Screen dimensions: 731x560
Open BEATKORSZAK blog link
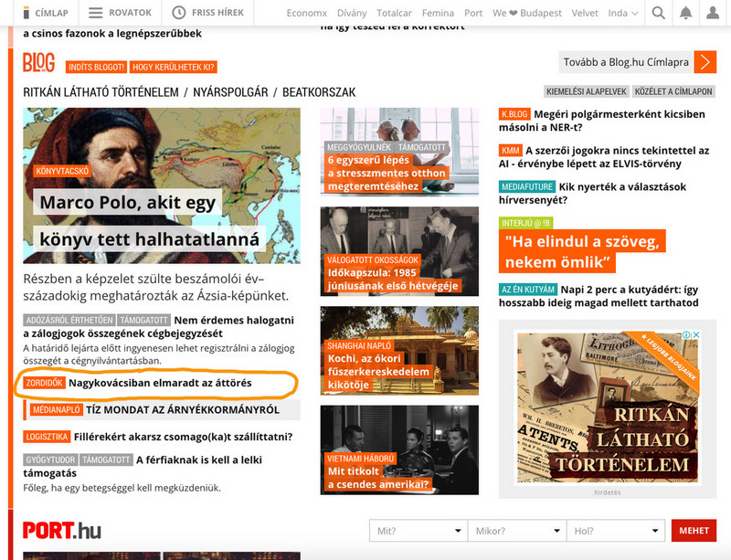click(319, 92)
